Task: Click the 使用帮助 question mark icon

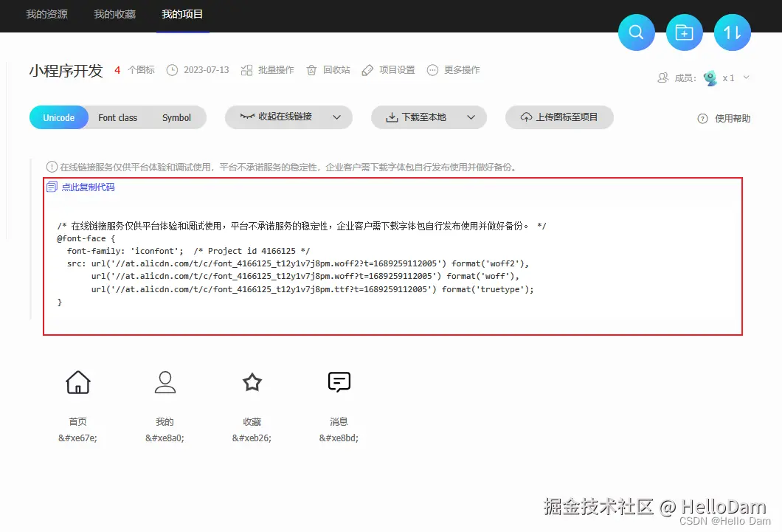Action: pos(702,118)
